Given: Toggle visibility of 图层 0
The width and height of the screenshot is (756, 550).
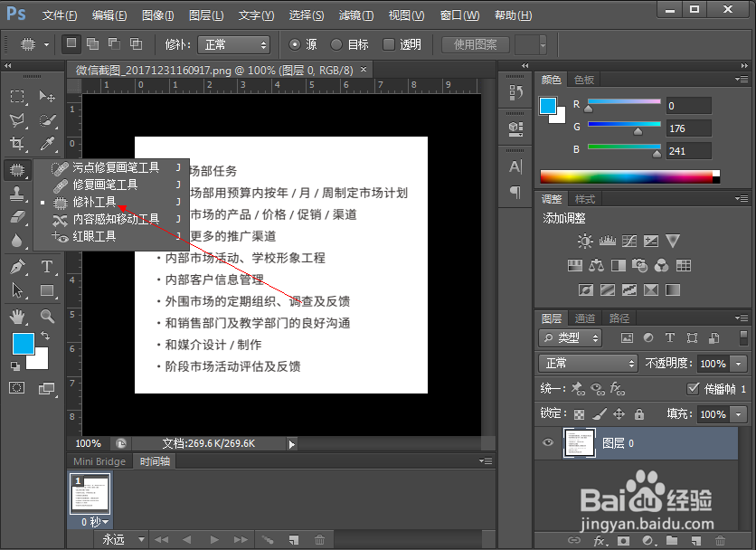Looking at the screenshot, I should tap(547, 443).
